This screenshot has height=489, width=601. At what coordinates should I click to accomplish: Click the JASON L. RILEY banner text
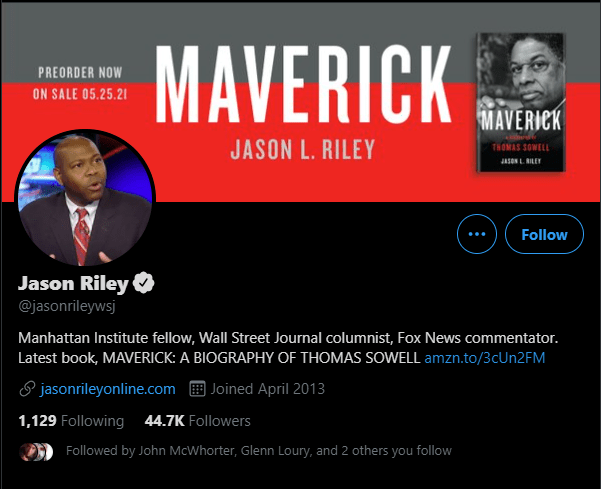point(303,149)
